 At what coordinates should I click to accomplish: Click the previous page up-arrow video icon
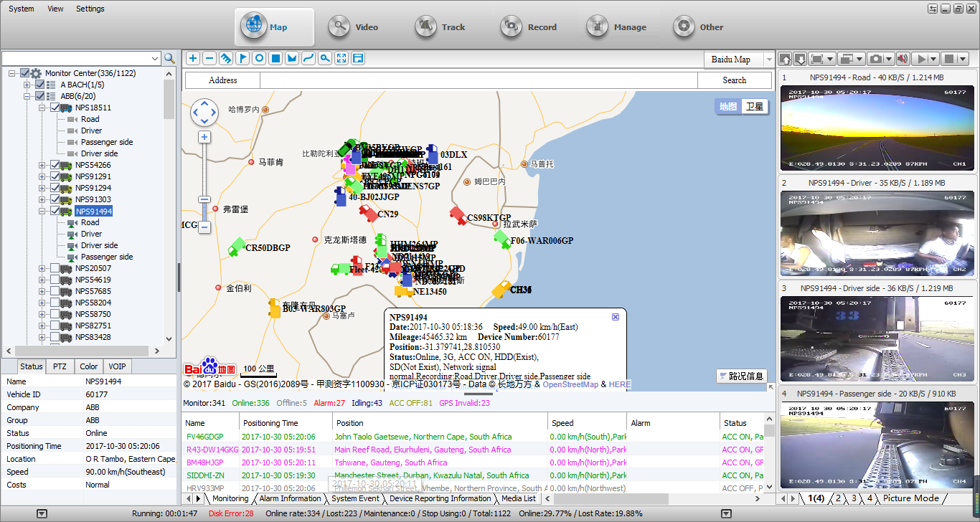785,59
